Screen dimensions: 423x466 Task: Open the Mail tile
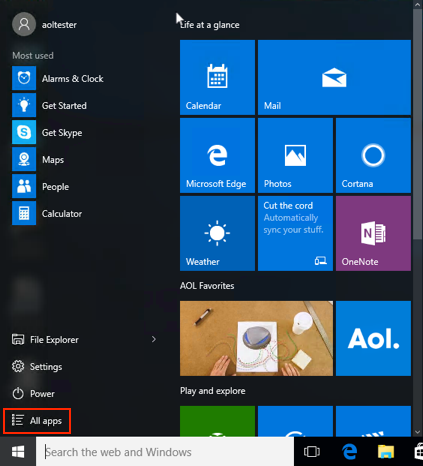[x=334, y=77]
